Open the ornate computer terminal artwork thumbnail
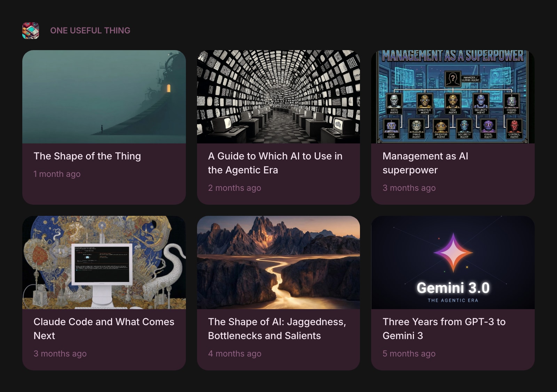 coord(104,262)
